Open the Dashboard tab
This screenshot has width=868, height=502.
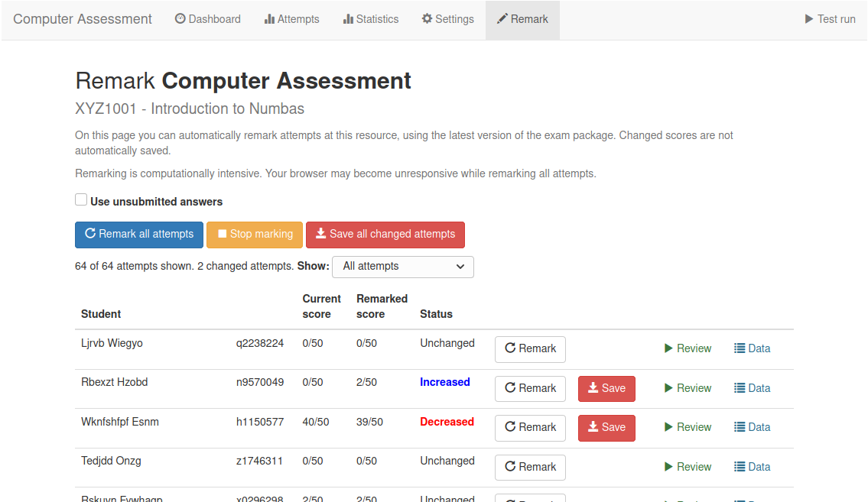pos(207,19)
